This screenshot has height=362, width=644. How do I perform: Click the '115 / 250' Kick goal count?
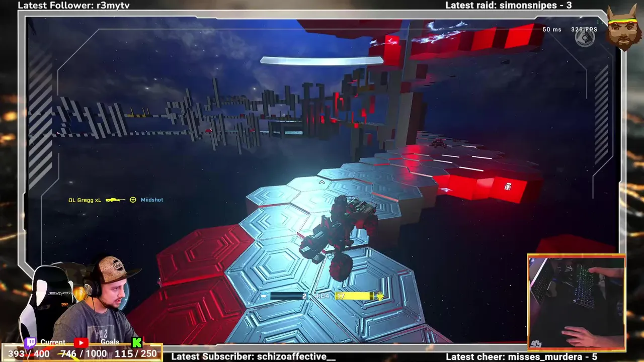pos(136,354)
